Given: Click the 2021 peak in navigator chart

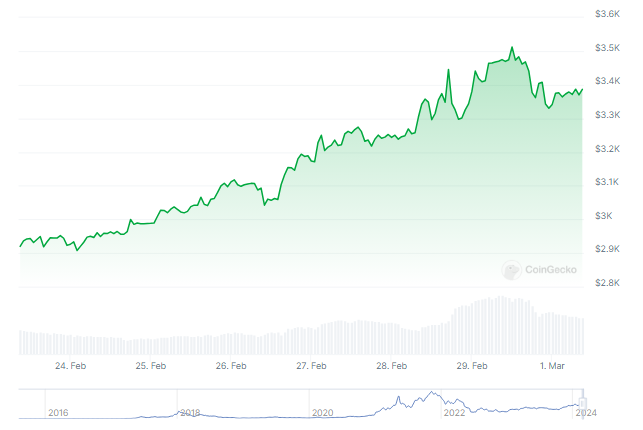Looking at the screenshot, I should 431,393.
